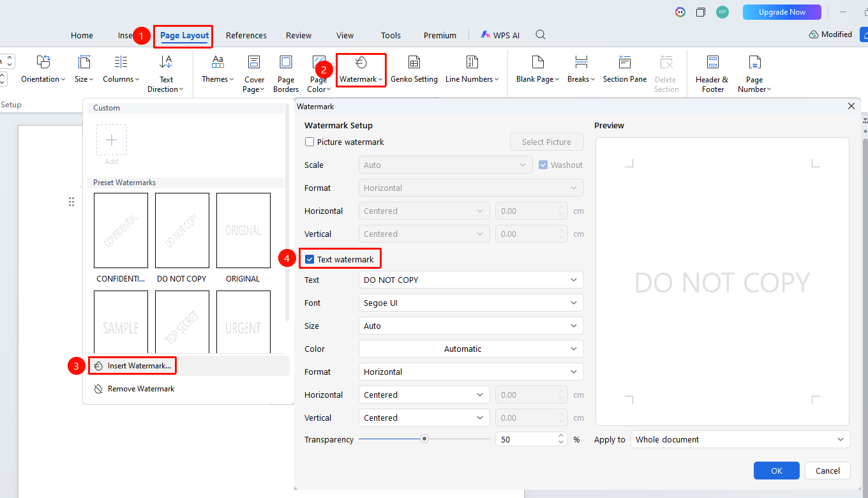Open the Review tab

[299, 35]
